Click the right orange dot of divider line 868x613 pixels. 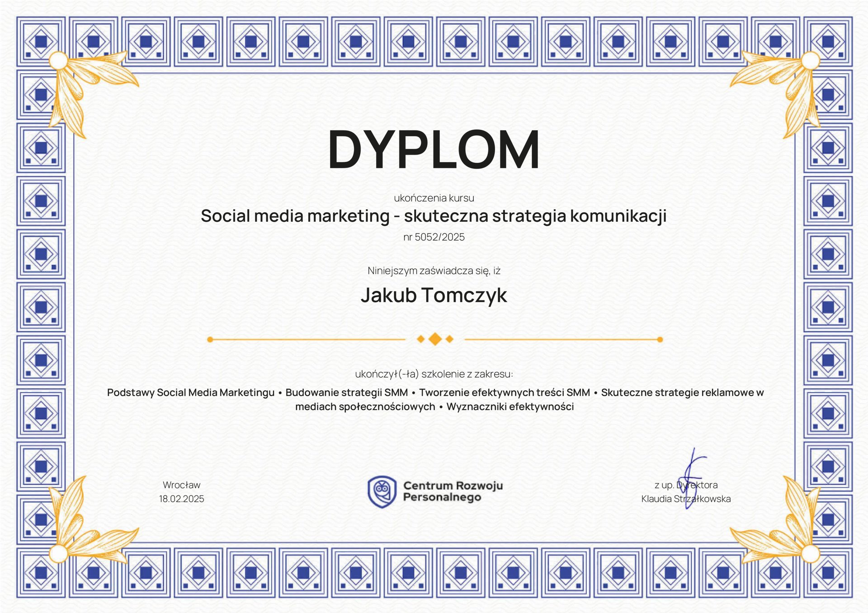(x=660, y=339)
